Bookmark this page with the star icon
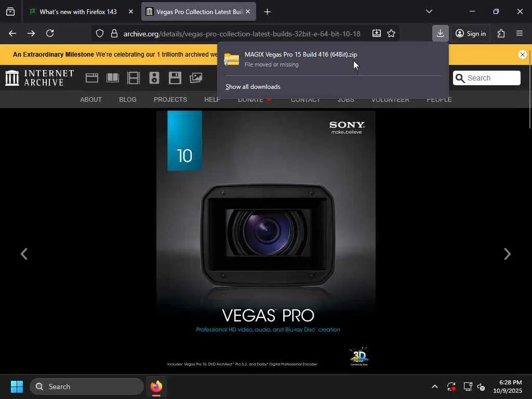This screenshot has width=532, height=399. [x=391, y=33]
